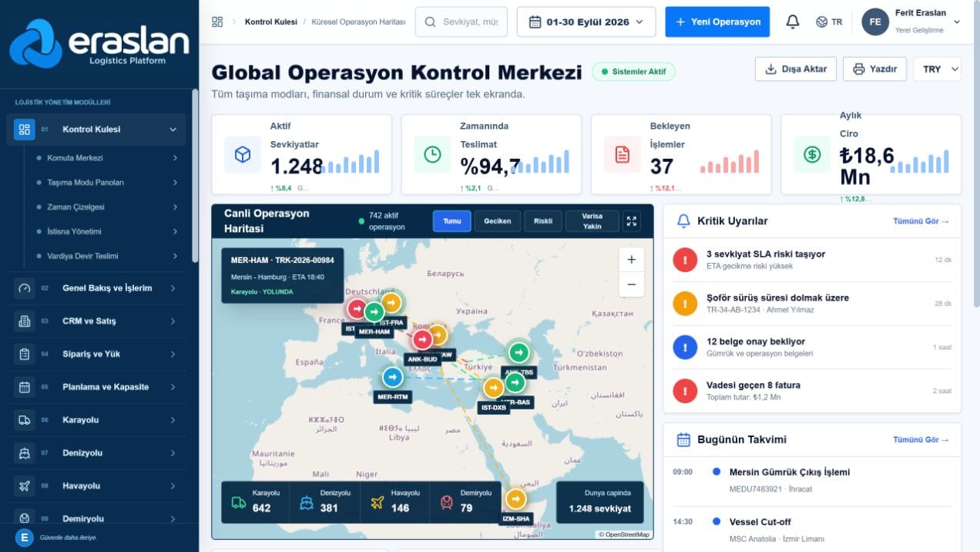This screenshot has height=552, width=980.
Task: Click the Dışa Aktar button
Action: [796, 69]
